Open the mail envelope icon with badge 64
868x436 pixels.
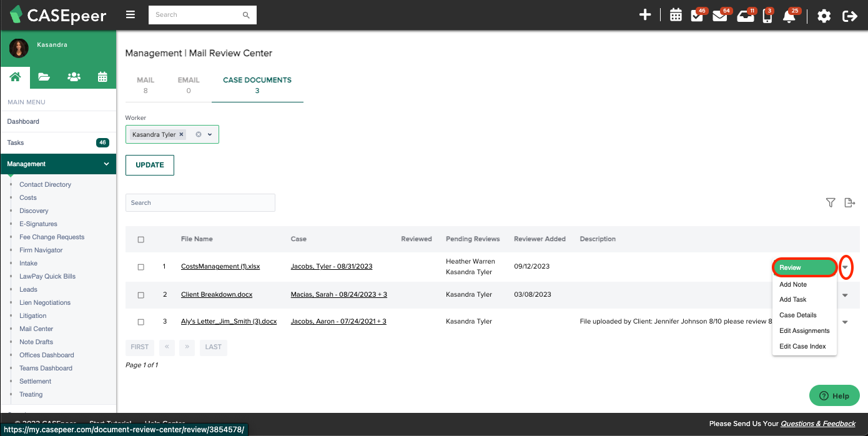719,16
